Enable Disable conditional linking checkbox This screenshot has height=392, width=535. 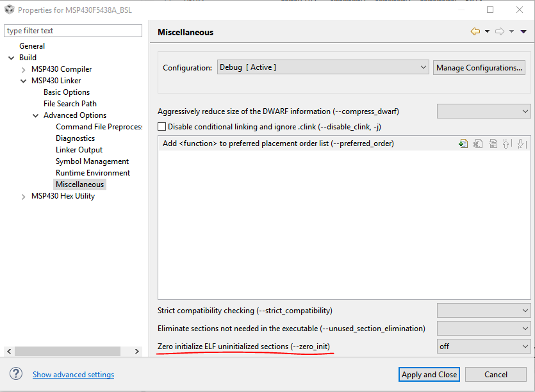pyautogui.click(x=162, y=127)
